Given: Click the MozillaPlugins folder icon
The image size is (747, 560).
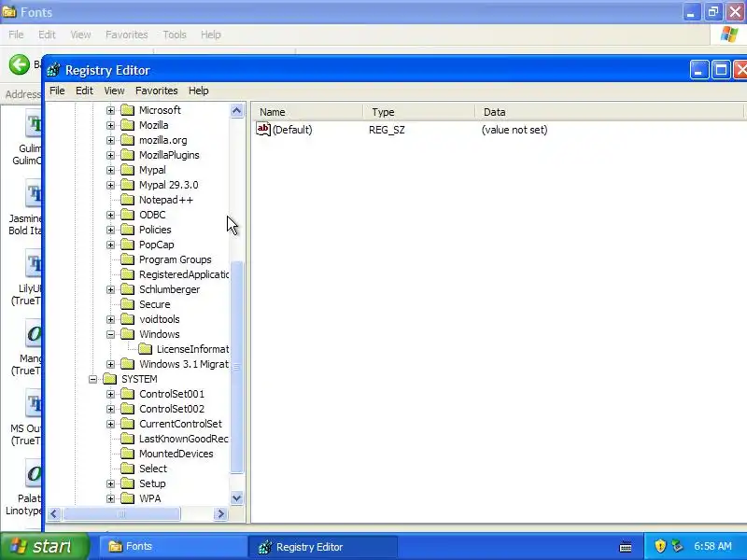Looking at the screenshot, I should 127,155.
